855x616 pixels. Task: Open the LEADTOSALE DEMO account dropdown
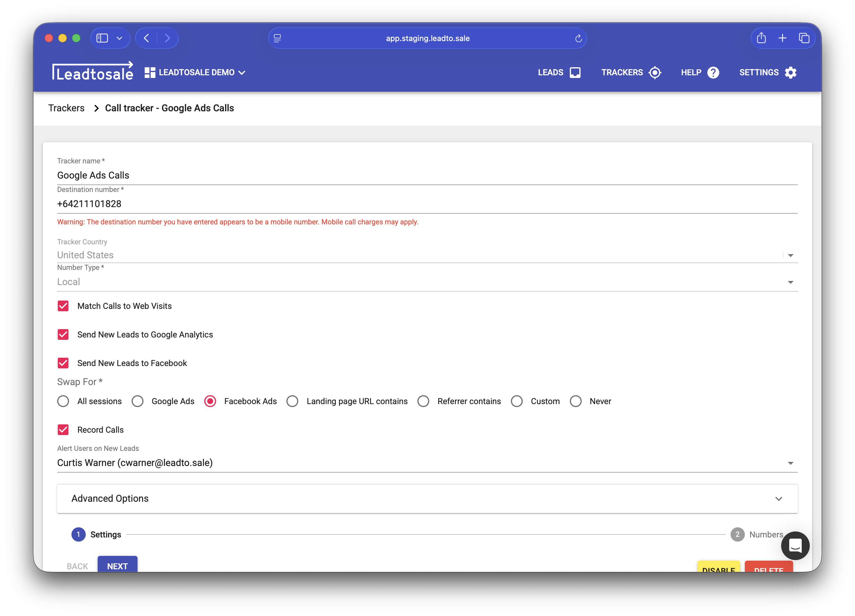click(x=195, y=72)
